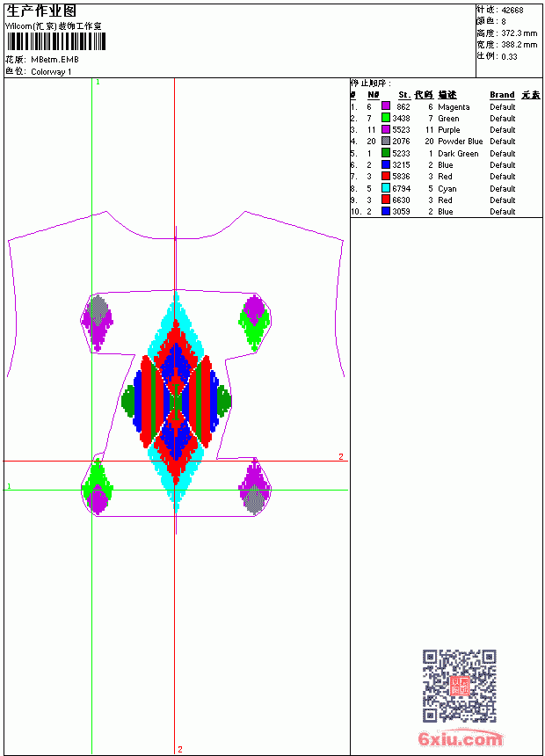The width and height of the screenshot is (545, 756).
Task: Click the file name 'MBetm.EMB'
Action: coord(54,59)
